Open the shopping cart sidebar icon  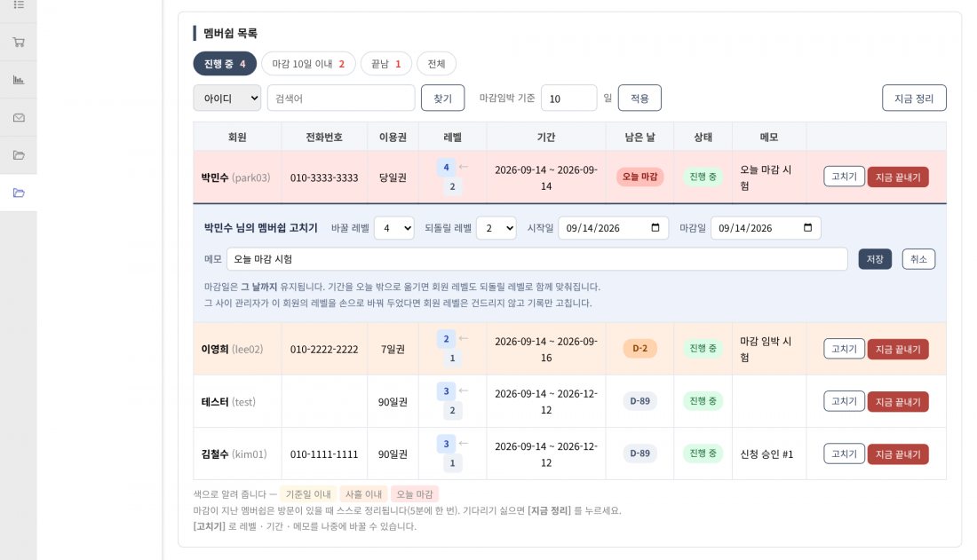click(x=19, y=43)
